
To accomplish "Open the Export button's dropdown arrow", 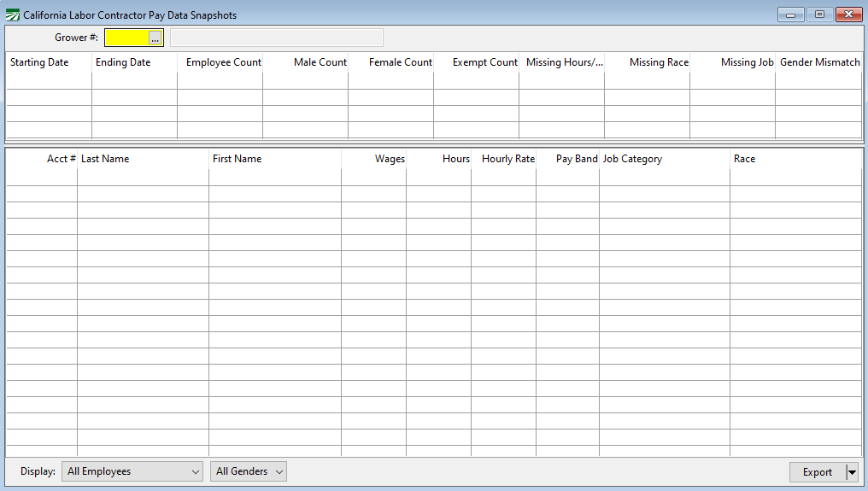I will pos(851,472).
